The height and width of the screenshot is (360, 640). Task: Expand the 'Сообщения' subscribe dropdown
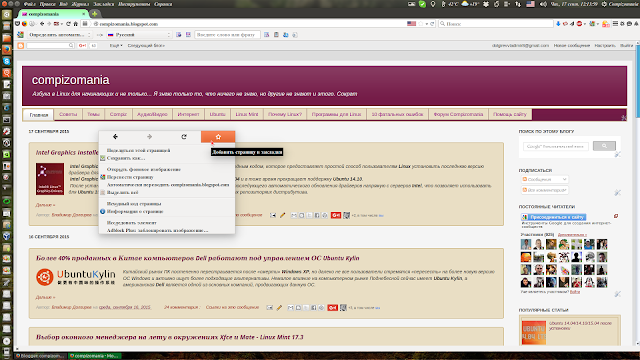pos(544,180)
